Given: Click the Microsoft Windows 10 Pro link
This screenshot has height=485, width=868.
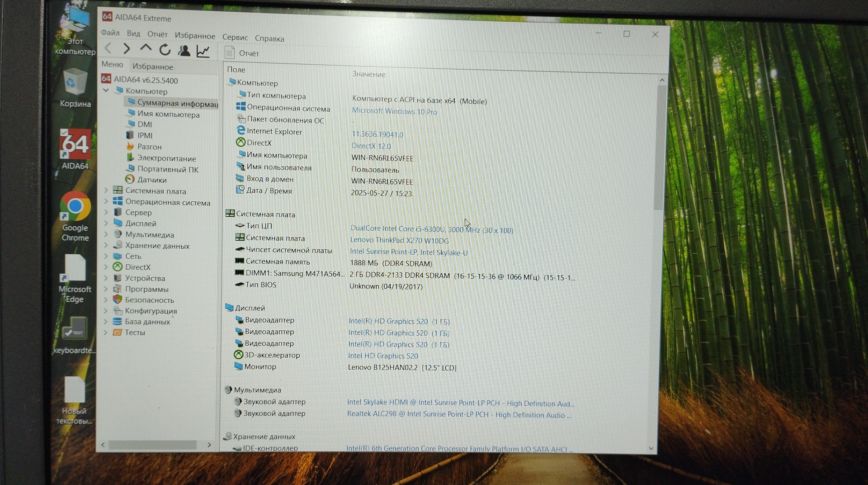Looking at the screenshot, I should (x=394, y=111).
